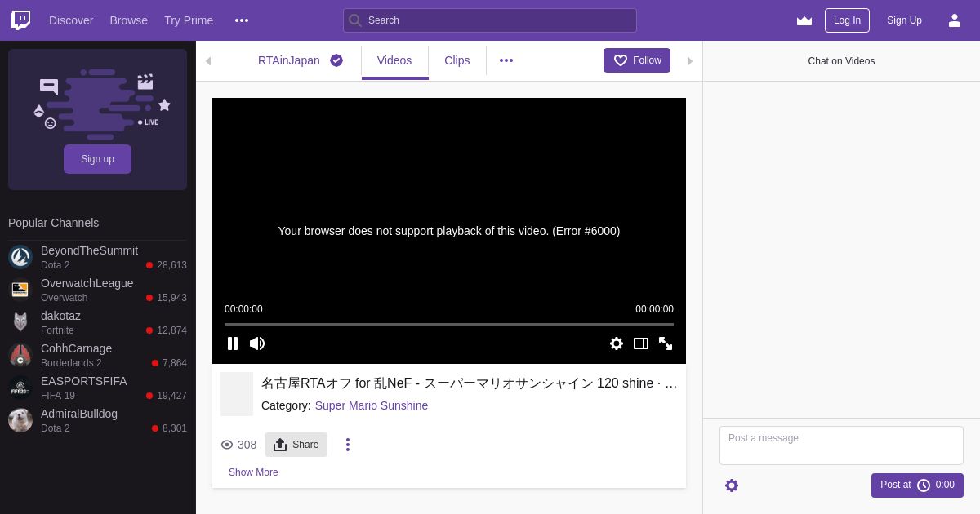
Task: Open BeyondTheSummit channel avatar
Action: [x=20, y=257]
